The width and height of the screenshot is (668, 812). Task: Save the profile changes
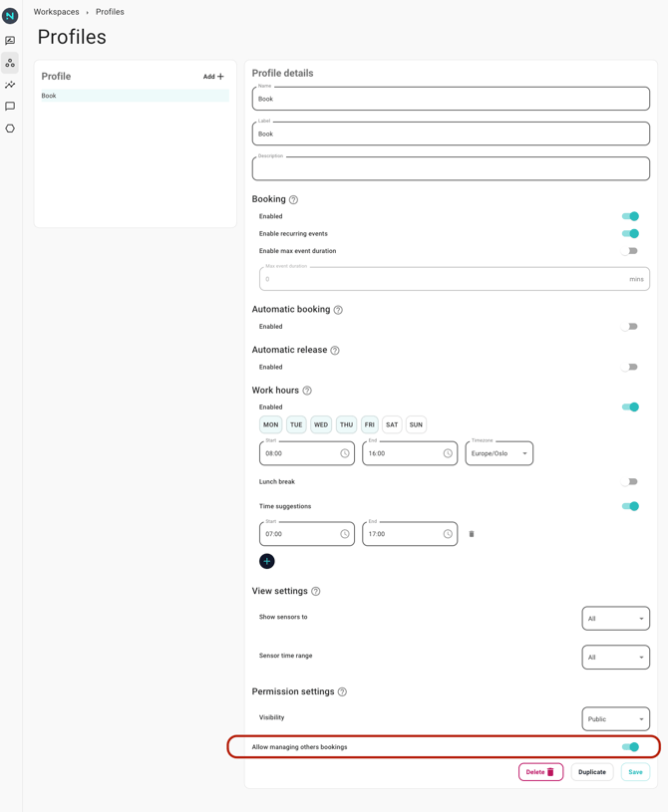(635, 772)
